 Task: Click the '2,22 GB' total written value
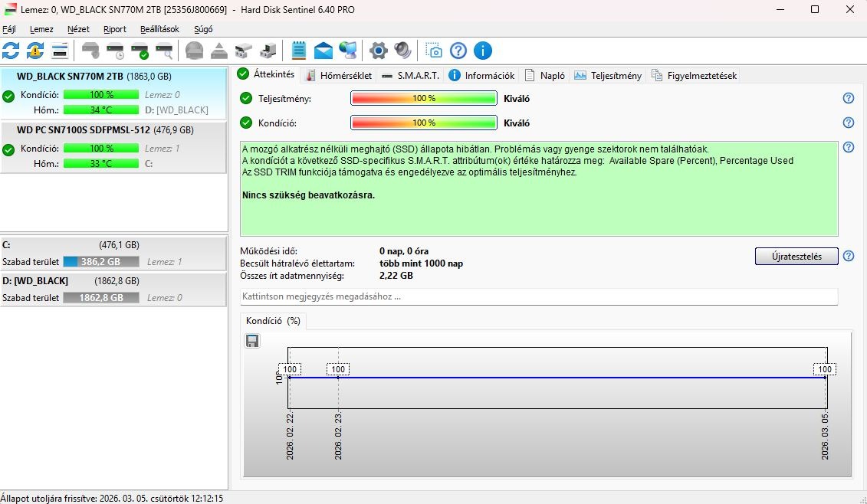(396, 275)
